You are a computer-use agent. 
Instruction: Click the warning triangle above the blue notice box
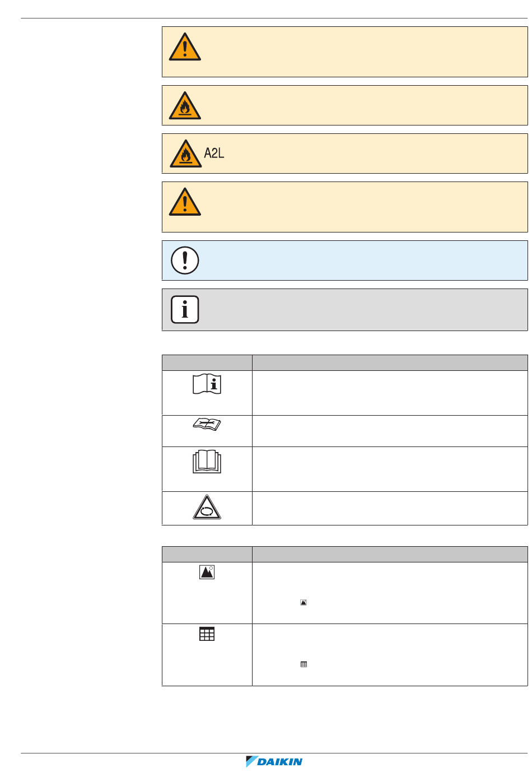coord(185,202)
